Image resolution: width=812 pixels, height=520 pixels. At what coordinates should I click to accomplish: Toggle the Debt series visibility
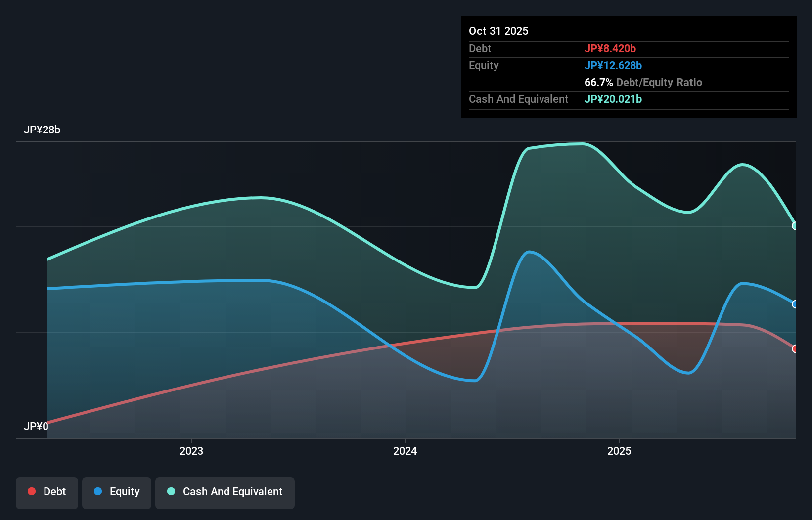tap(47, 491)
